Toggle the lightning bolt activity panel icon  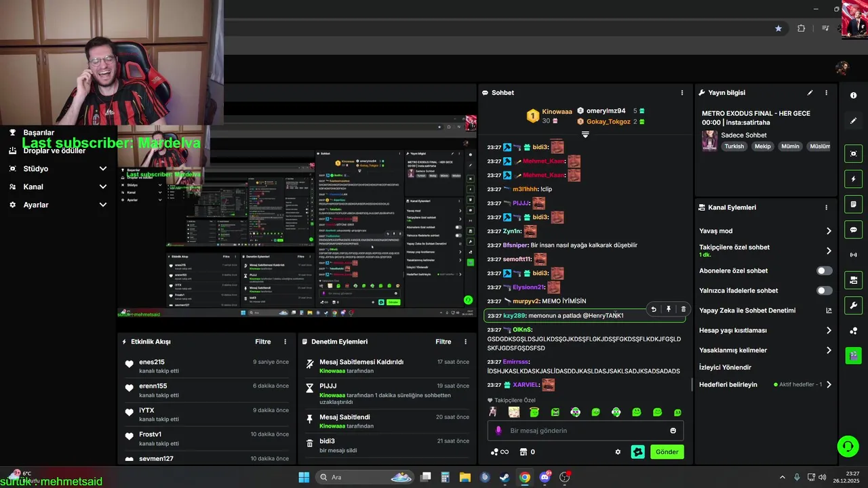(x=853, y=179)
